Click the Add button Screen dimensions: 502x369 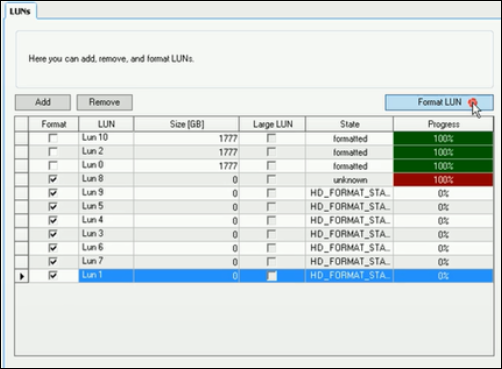(x=43, y=102)
